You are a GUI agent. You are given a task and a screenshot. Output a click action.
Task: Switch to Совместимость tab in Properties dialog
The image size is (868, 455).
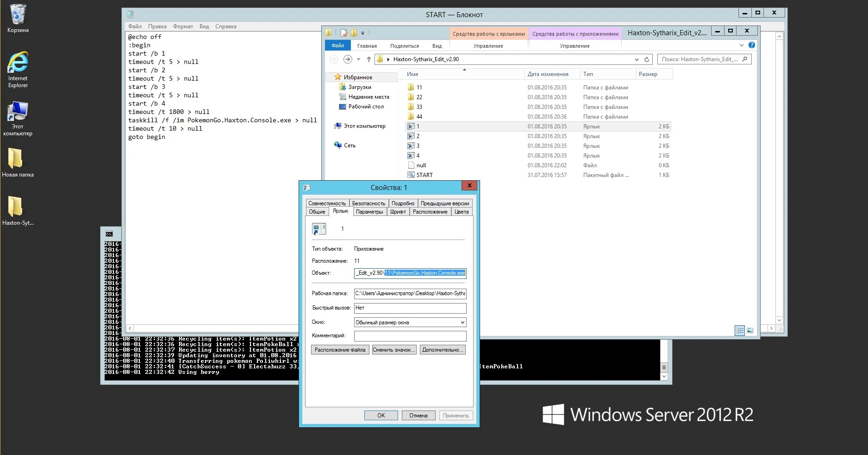(x=327, y=203)
